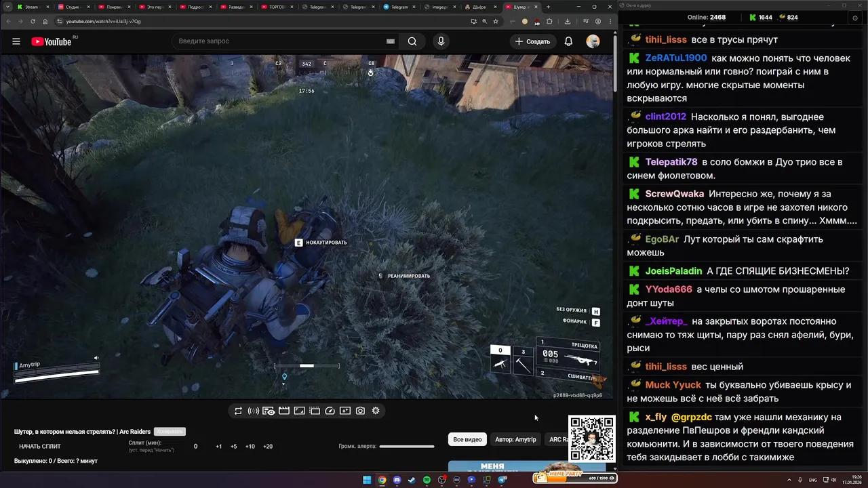Open Discord from the taskbar
The height and width of the screenshot is (488, 868).
pos(397,480)
